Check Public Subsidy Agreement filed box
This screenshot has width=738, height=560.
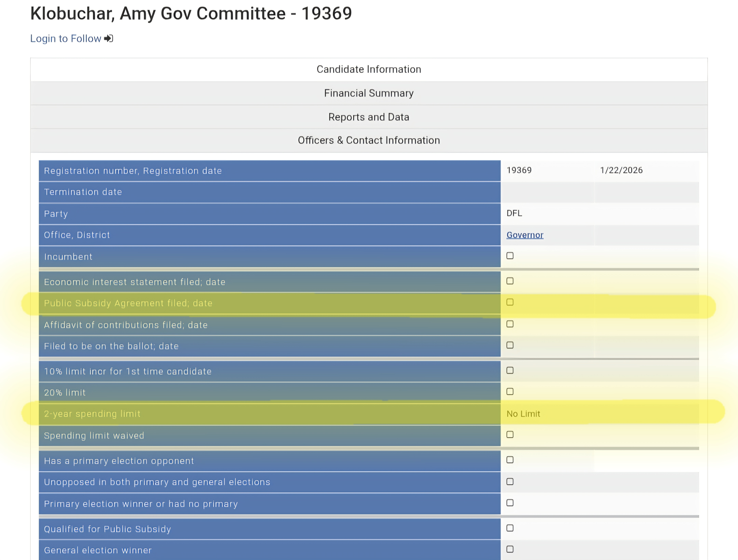point(510,302)
